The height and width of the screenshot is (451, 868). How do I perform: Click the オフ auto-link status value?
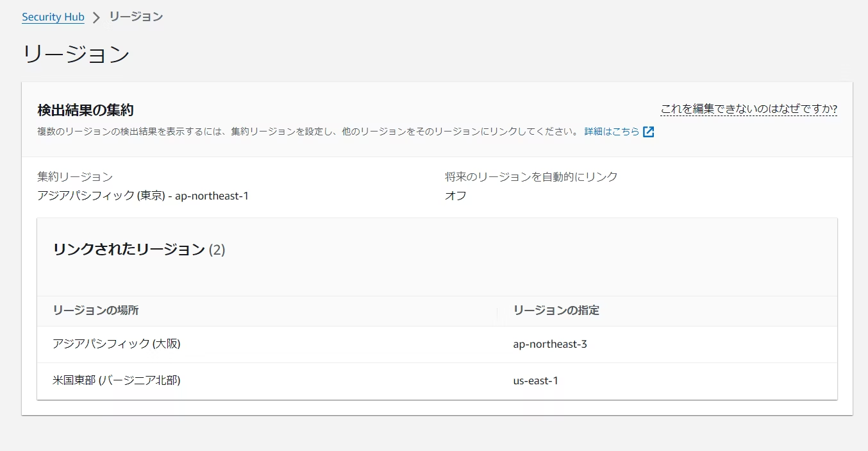pyautogui.click(x=455, y=196)
